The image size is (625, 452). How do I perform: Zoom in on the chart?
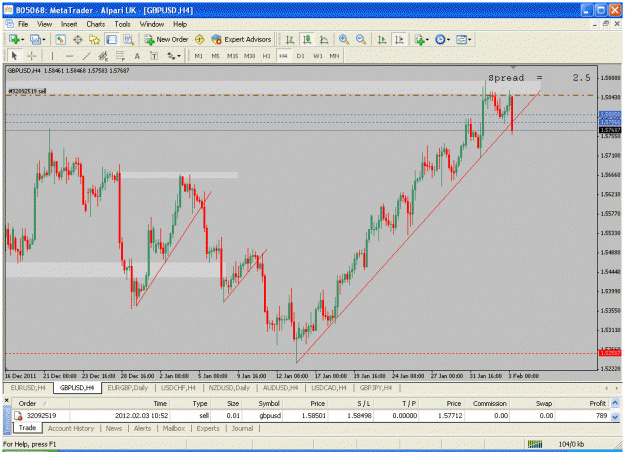click(344, 39)
